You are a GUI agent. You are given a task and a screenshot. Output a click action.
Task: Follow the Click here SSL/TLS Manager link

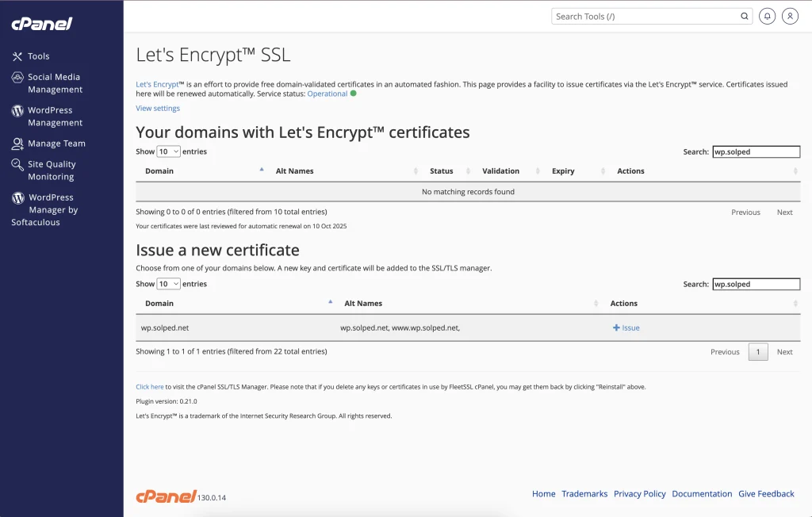150,386
